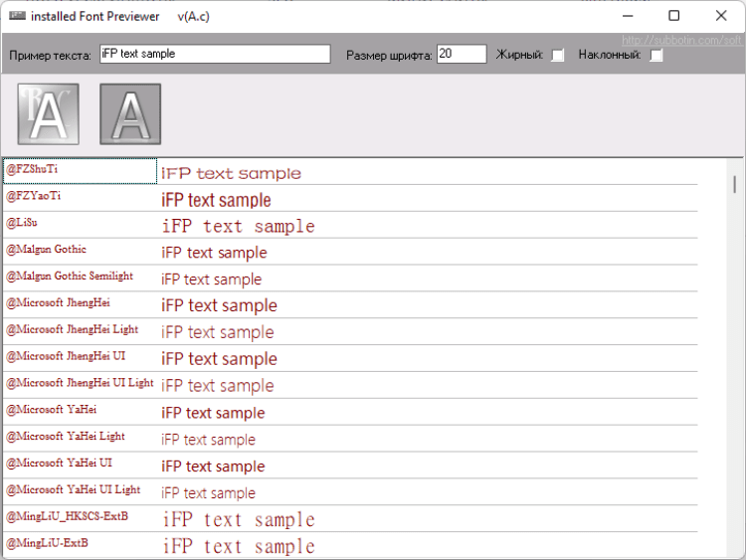The width and height of the screenshot is (746, 560).
Task: Choose the @Malgun Gothic font row
Action: [80, 250]
